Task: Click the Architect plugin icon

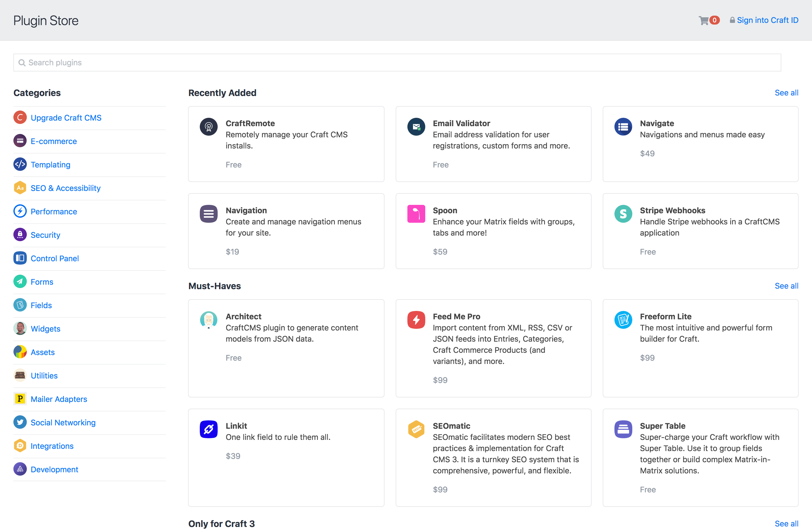Action: tap(209, 320)
